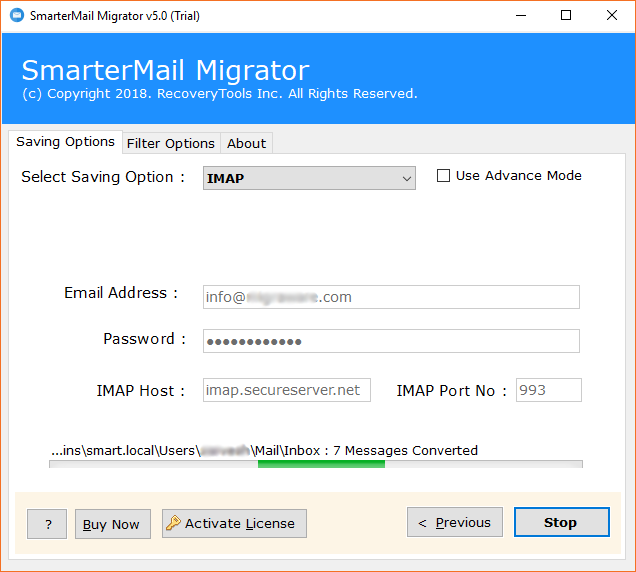Click the SmarterMail Migrator app icon in title bar

click(17, 16)
